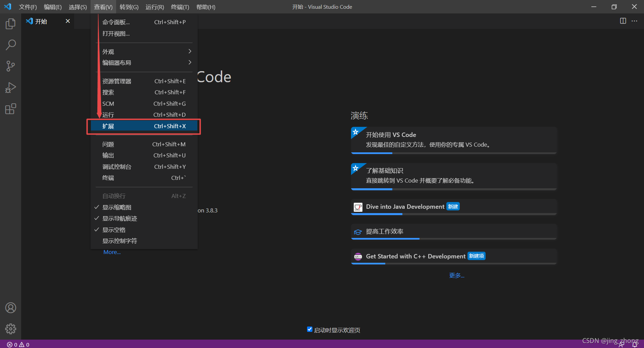Open the 编辑(E) menu
This screenshot has height=348, width=644.
tap(53, 7)
